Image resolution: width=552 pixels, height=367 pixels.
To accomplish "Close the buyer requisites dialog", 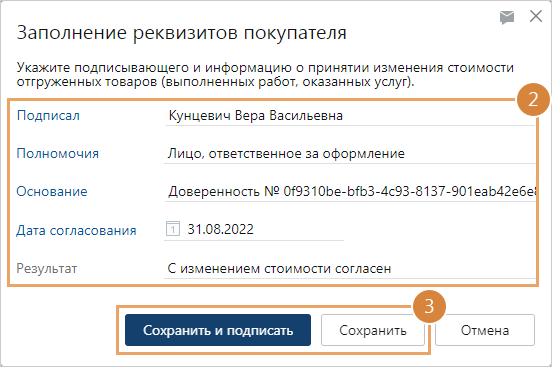I will point(536,16).
